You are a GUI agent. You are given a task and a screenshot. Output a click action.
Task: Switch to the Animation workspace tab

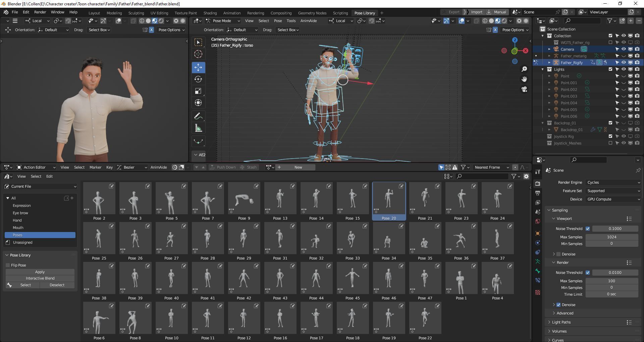point(232,13)
